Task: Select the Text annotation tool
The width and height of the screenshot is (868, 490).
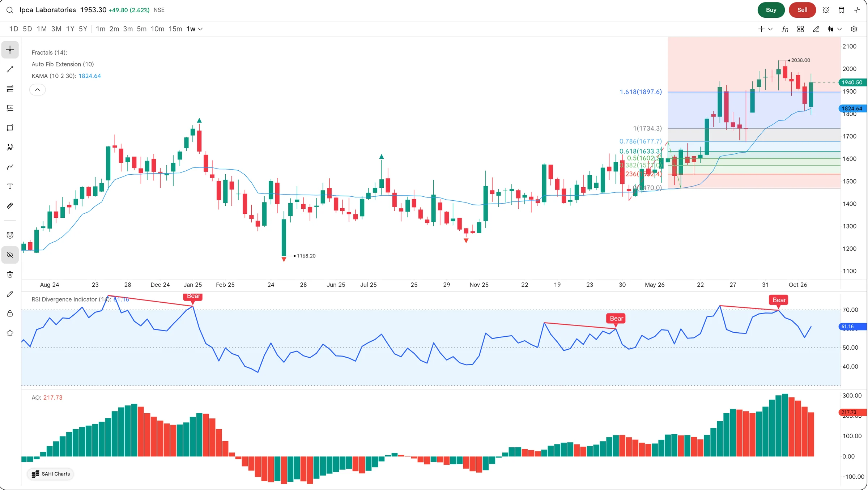Action: point(10,186)
